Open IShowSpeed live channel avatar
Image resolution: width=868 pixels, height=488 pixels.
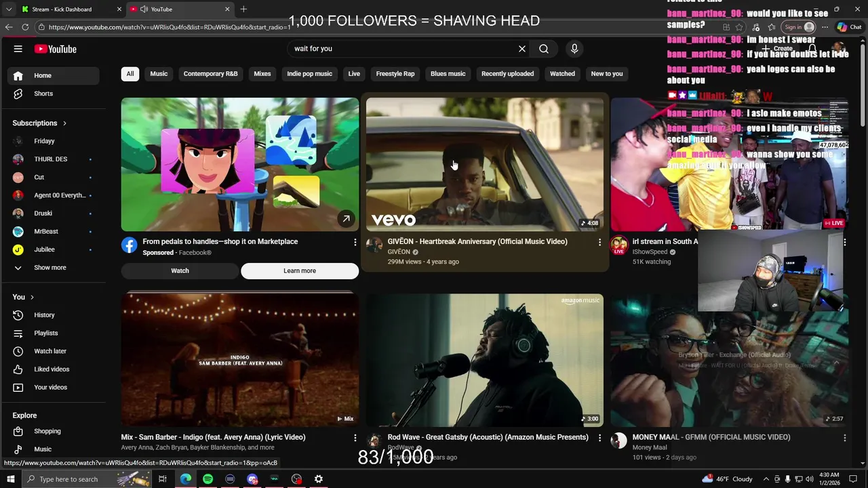pyautogui.click(x=619, y=245)
